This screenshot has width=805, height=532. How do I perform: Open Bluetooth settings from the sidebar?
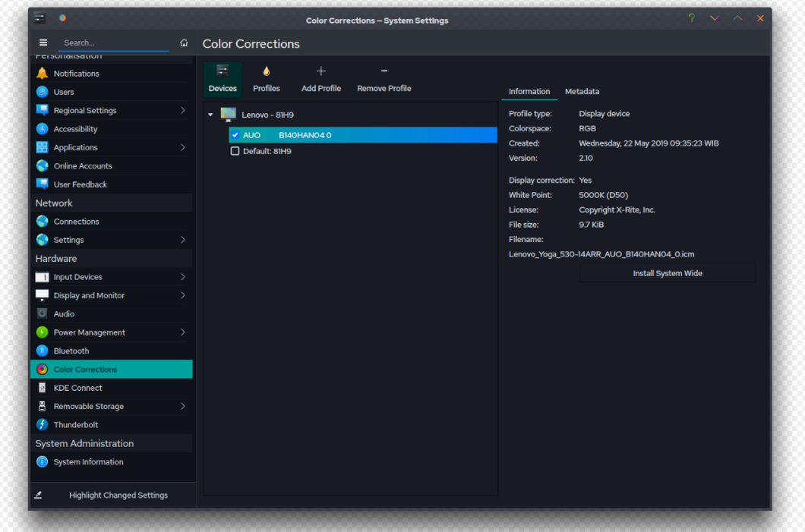pyautogui.click(x=71, y=351)
